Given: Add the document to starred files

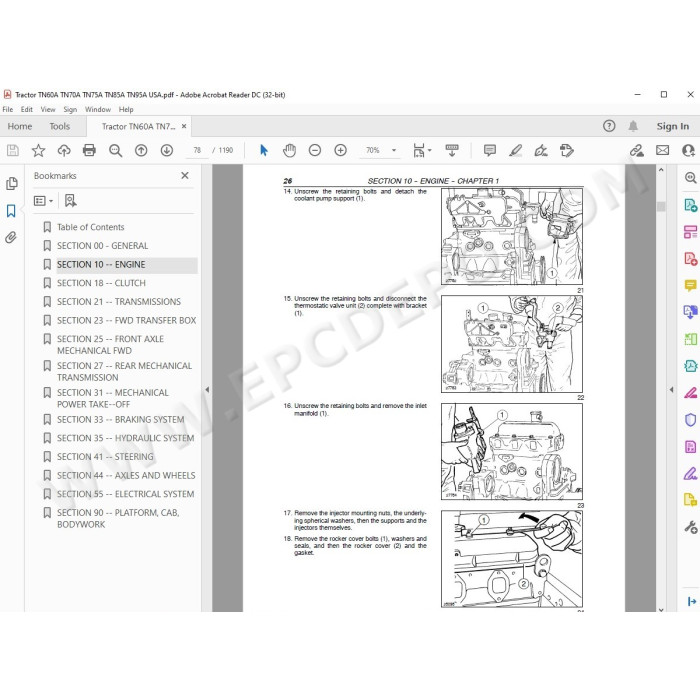Looking at the screenshot, I should click(x=38, y=150).
